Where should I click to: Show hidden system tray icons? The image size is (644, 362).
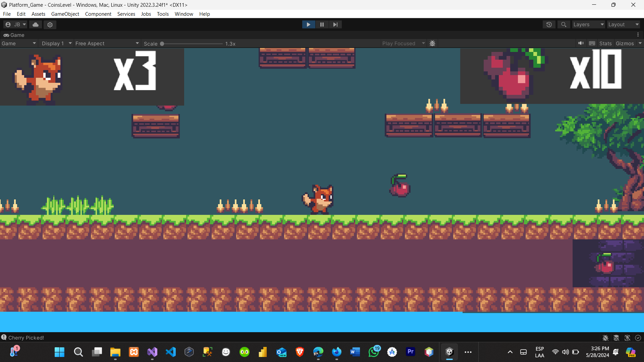click(x=510, y=352)
